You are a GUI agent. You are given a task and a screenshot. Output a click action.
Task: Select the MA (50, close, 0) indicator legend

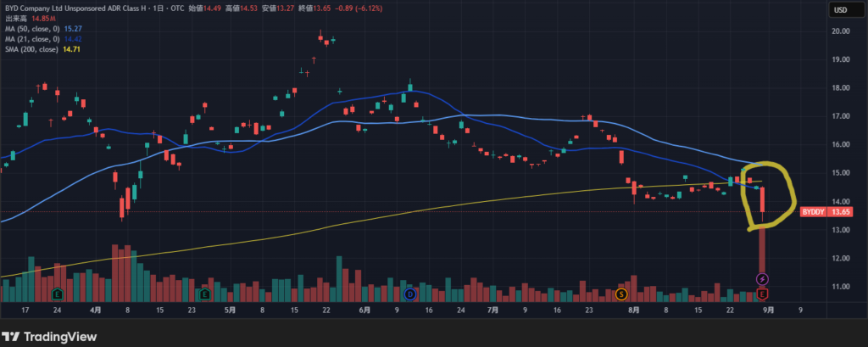(33, 28)
